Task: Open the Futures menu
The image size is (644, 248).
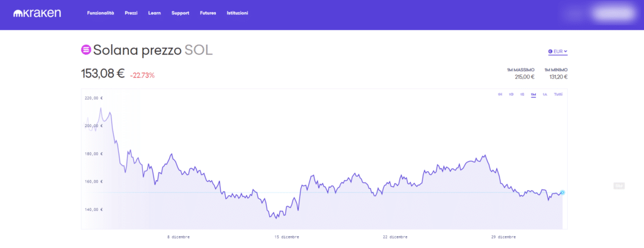Action: (x=208, y=13)
